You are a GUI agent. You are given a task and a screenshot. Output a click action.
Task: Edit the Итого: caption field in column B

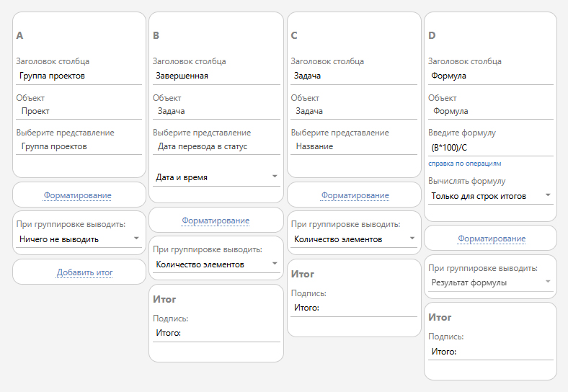[x=216, y=334]
